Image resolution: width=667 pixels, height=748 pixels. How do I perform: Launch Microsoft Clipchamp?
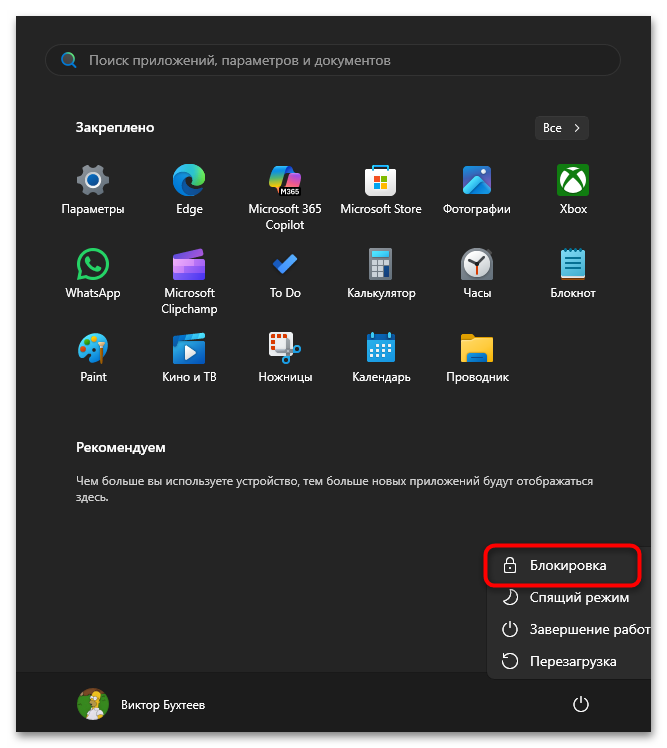click(189, 281)
